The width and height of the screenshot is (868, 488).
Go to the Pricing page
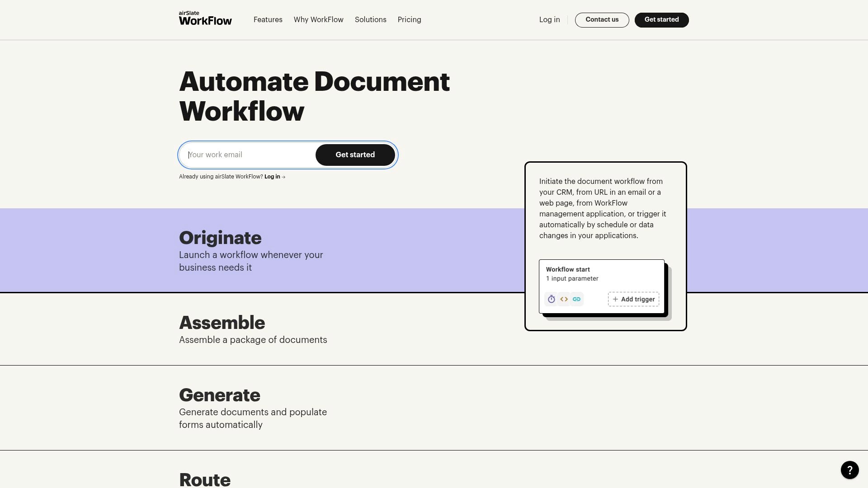tap(409, 20)
